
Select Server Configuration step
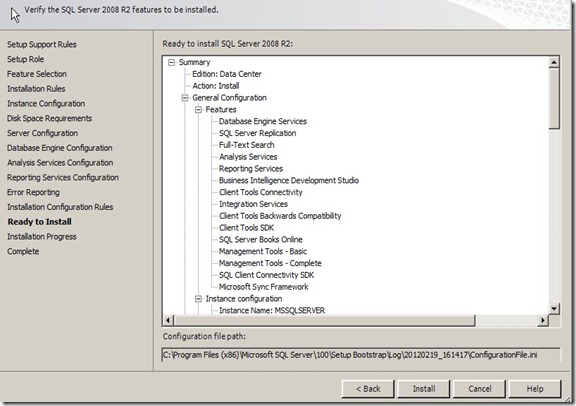(x=42, y=133)
